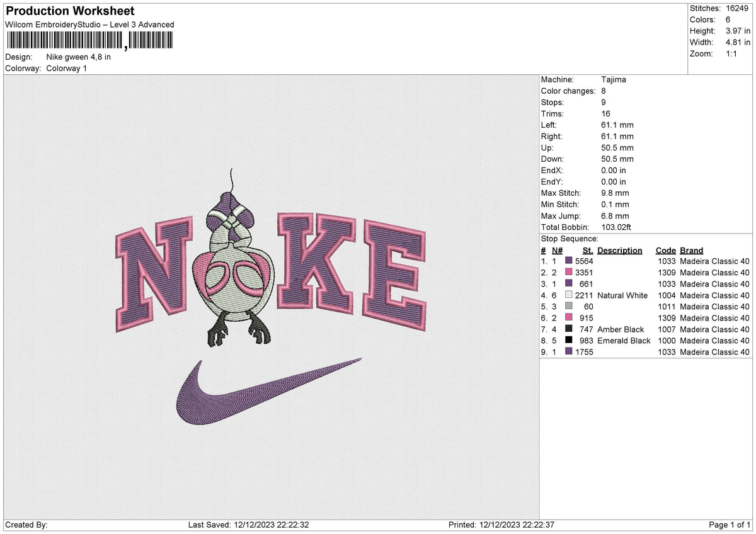Click the Machine value Tajima
Screen dimensions: 756x534
pos(614,80)
